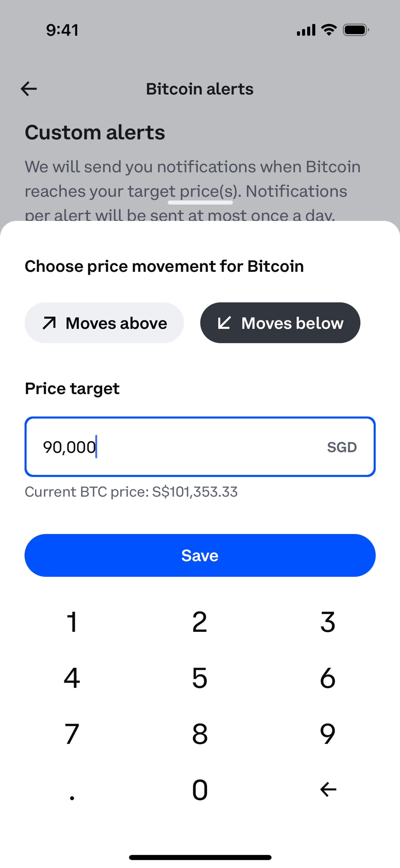Tap the Wi-Fi status icon
This screenshot has width=400, height=868.
click(x=329, y=30)
